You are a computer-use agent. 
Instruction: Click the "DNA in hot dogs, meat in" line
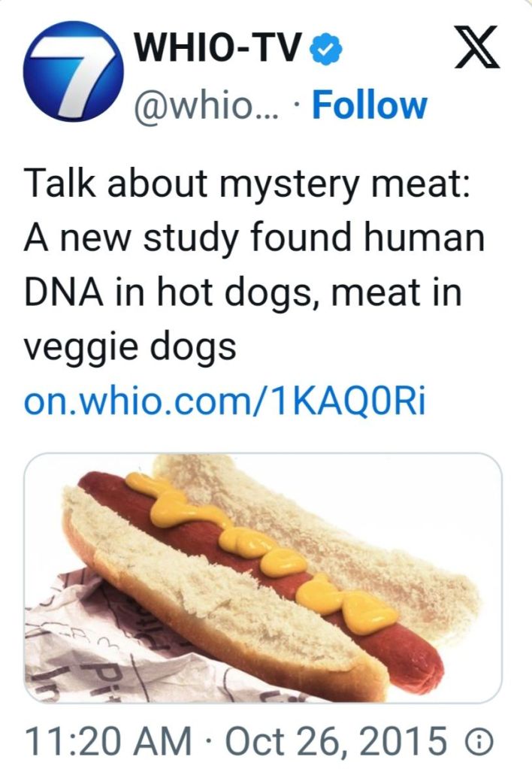(243, 293)
